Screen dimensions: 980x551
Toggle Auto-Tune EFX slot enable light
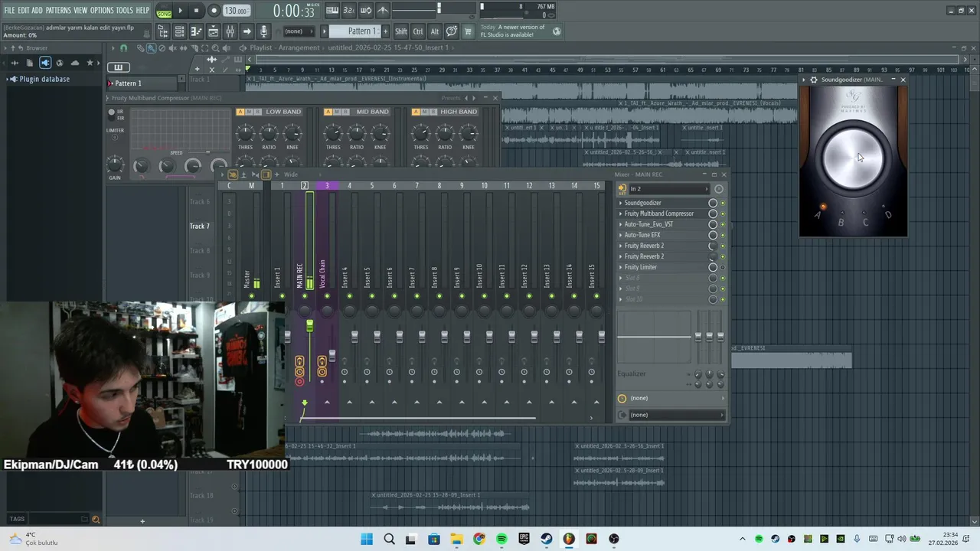coord(723,235)
